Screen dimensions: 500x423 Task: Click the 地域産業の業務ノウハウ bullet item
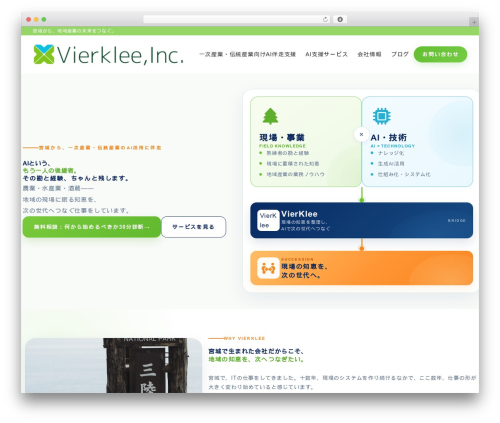pyautogui.click(x=295, y=174)
